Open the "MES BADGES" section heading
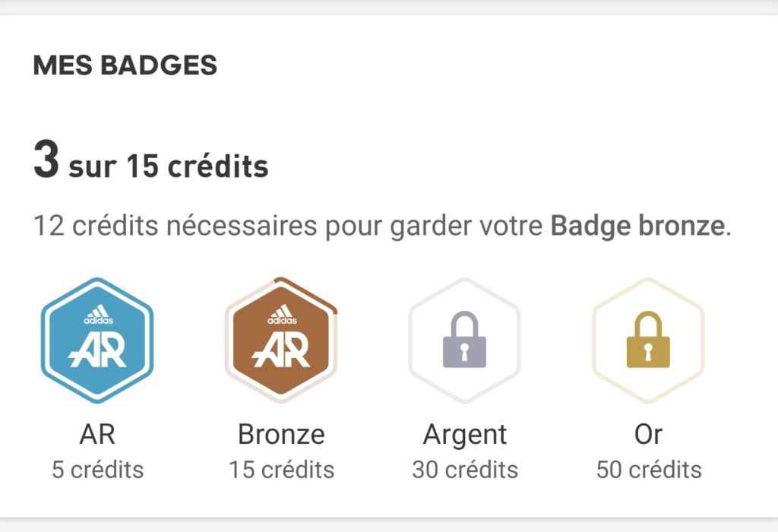The height and width of the screenshot is (532, 778). click(x=125, y=66)
